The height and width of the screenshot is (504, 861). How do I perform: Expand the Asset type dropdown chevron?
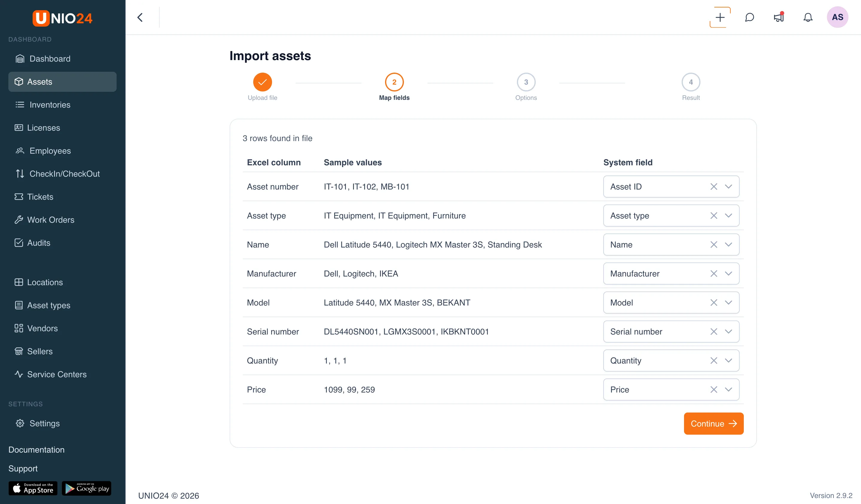(x=729, y=216)
